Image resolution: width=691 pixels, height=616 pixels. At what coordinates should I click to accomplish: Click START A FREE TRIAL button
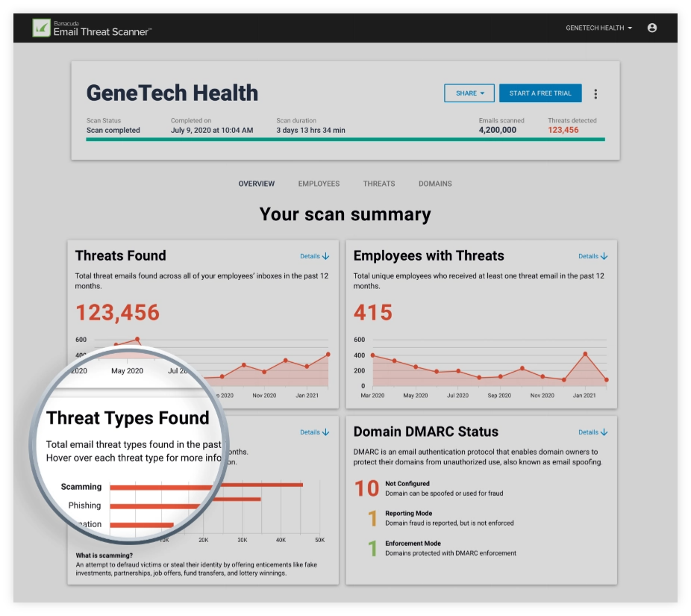click(540, 93)
